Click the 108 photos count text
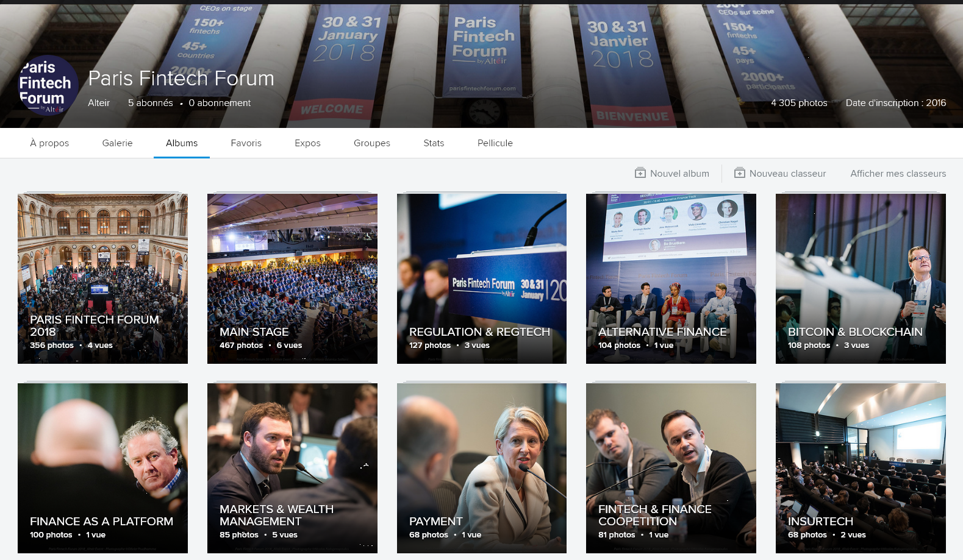Screen dimensions: 963x560 [809, 346]
